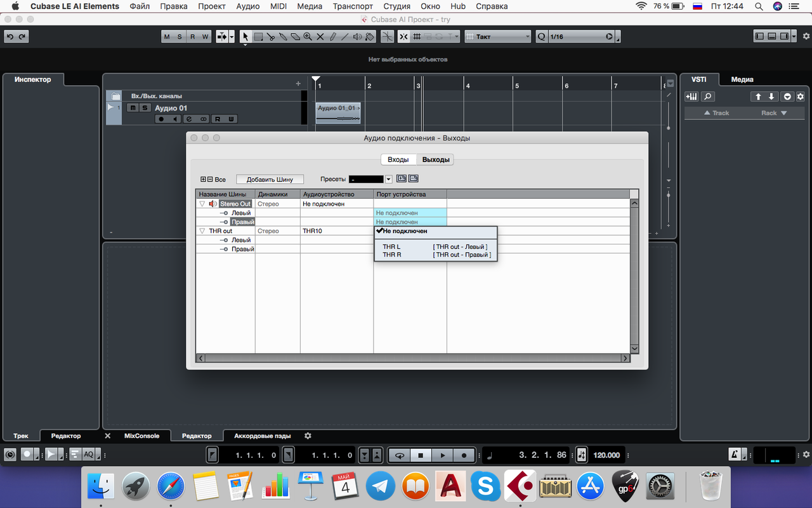The width and height of the screenshot is (812, 508).
Task: Mute the Аудио 01 track
Action: (x=133, y=108)
